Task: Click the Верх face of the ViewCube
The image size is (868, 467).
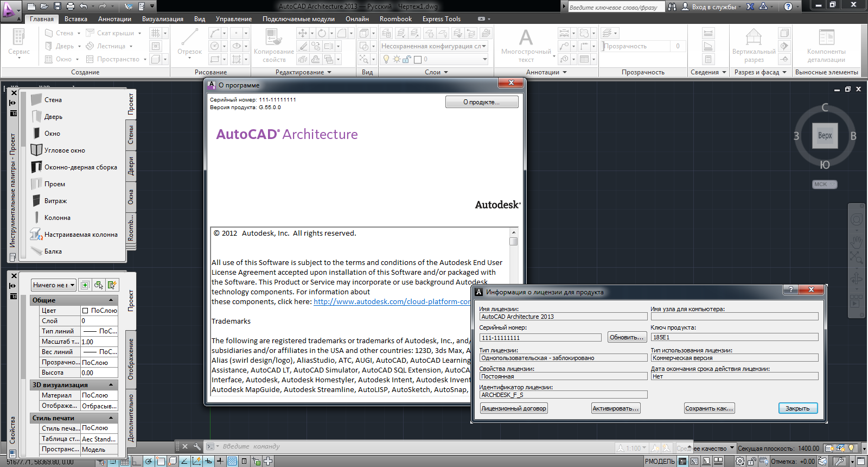Action: click(x=825, y=136)
